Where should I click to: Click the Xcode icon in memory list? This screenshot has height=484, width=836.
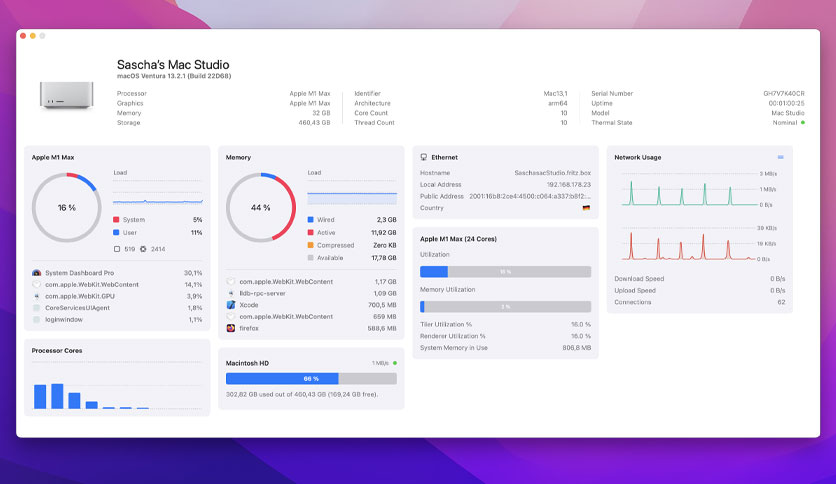pyautogui.click(x=231, y=305)
